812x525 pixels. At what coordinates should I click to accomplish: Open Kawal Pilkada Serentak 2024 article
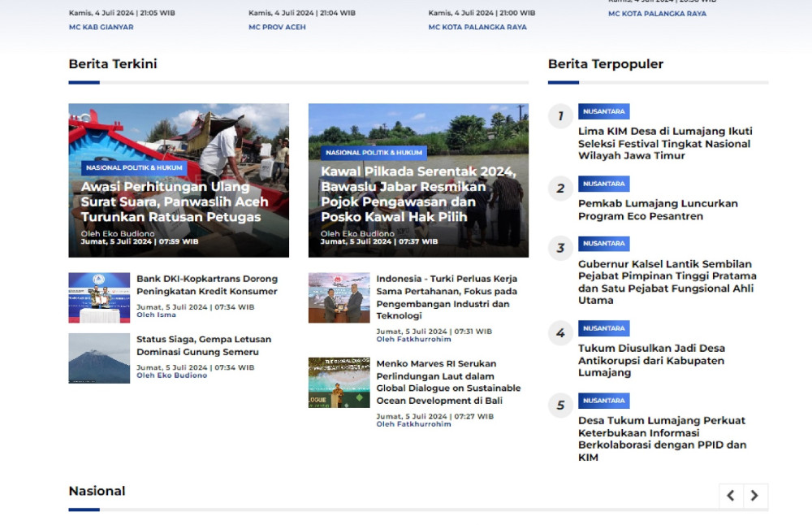[418, 194]
